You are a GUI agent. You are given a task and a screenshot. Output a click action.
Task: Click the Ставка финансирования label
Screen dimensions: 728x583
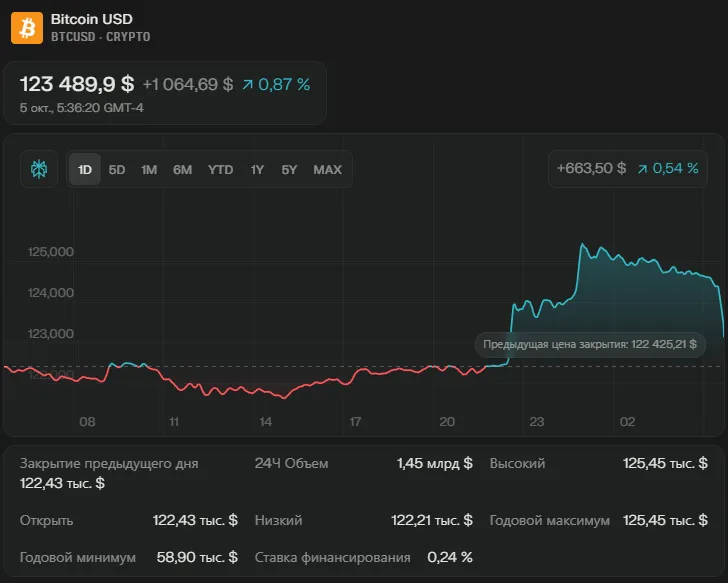[332, 557]
